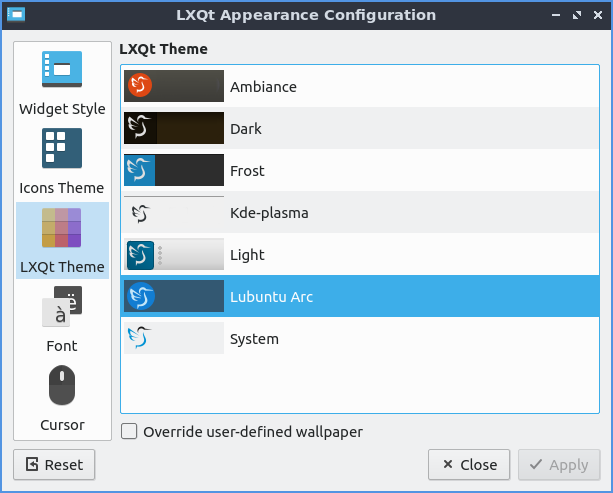The height and width of the screenshot is (493, 613).
Task: Switch to the Cursor mouse icon
Action: point(62,385)
